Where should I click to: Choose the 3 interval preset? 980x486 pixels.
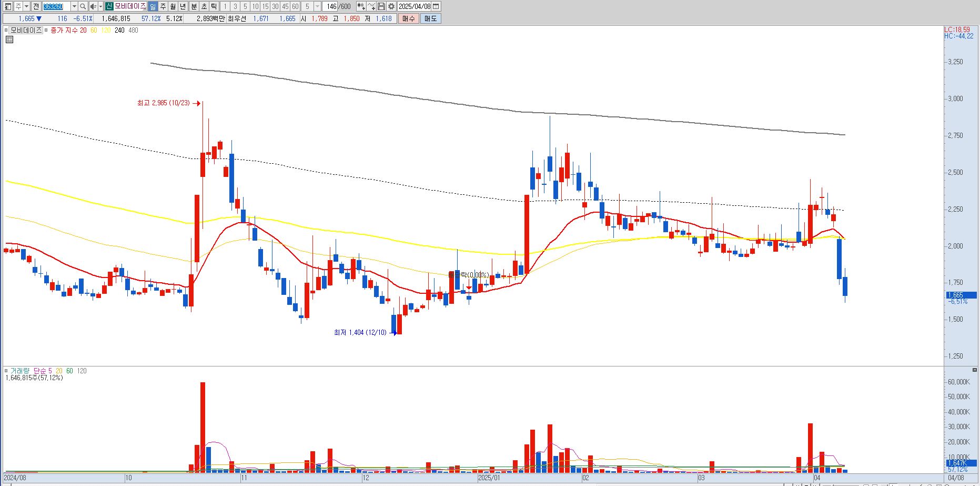pyautogui.click(x=235, y=6)
